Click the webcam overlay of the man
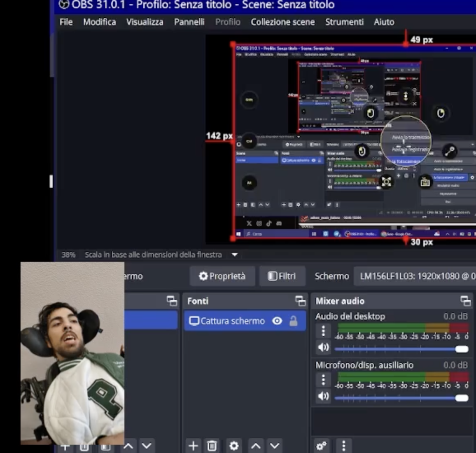 tap(72, 353)
